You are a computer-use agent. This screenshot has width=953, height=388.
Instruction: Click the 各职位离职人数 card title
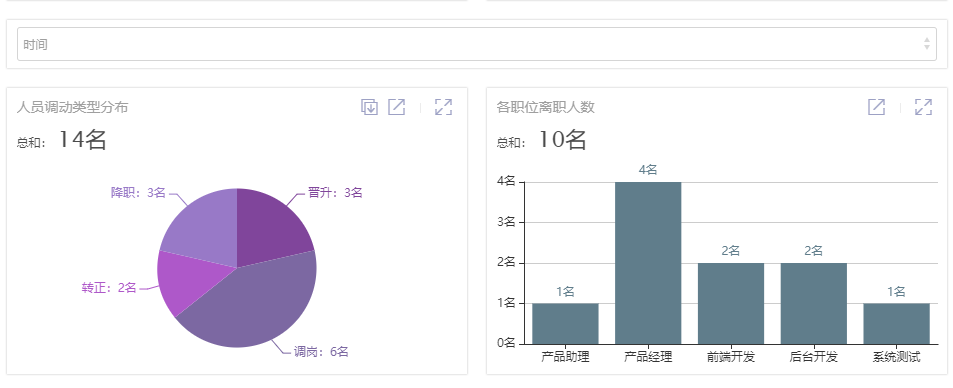(x=546, y=108)
